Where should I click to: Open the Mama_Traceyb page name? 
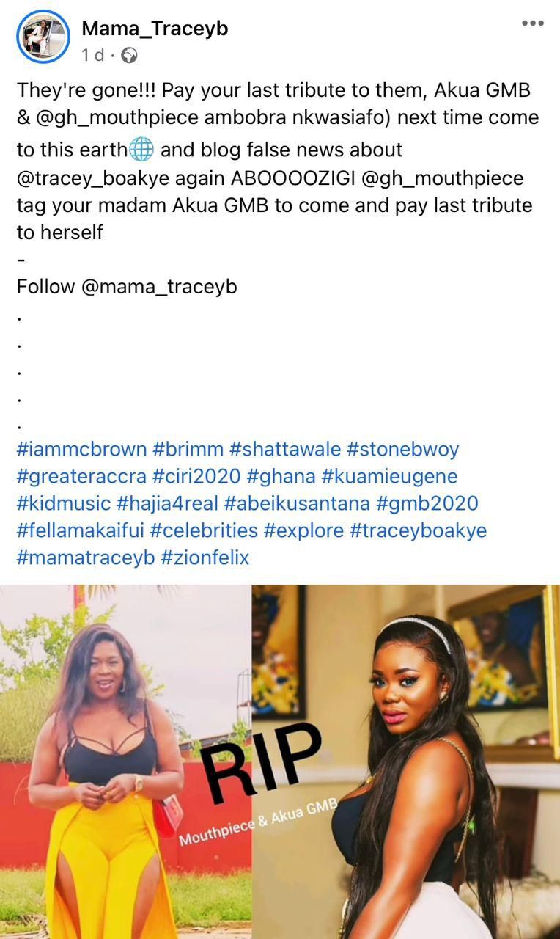pos(155,29)
